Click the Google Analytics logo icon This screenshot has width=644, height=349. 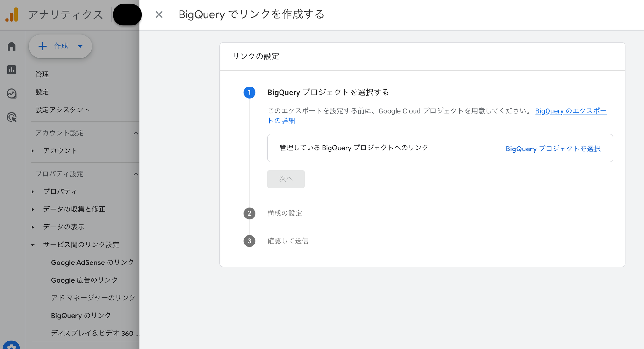tap(12, 15)
